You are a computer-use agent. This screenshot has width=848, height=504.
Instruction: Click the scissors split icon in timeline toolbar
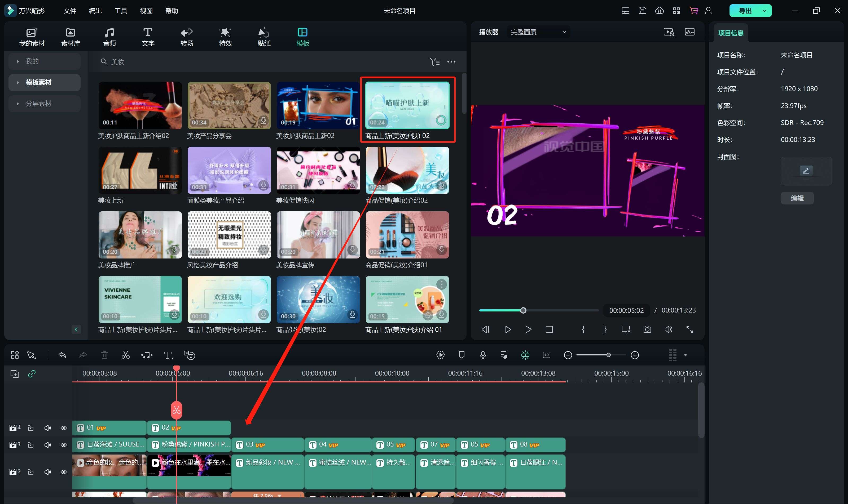125,355
